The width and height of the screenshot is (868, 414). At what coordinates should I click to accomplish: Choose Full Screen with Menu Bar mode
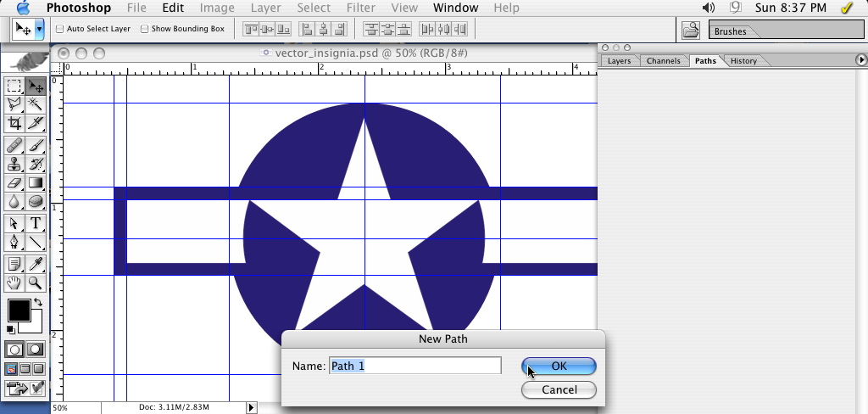[x=25, y=368]
